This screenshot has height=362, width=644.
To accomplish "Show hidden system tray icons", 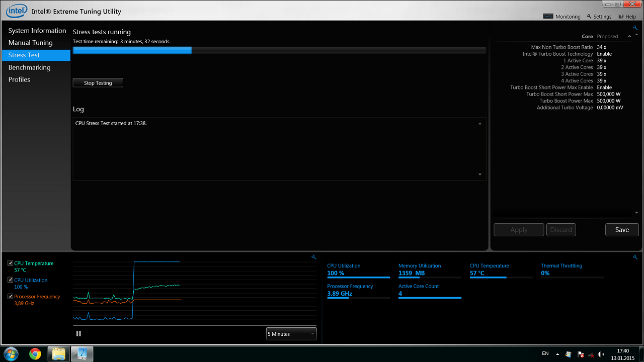I will 557,354.
